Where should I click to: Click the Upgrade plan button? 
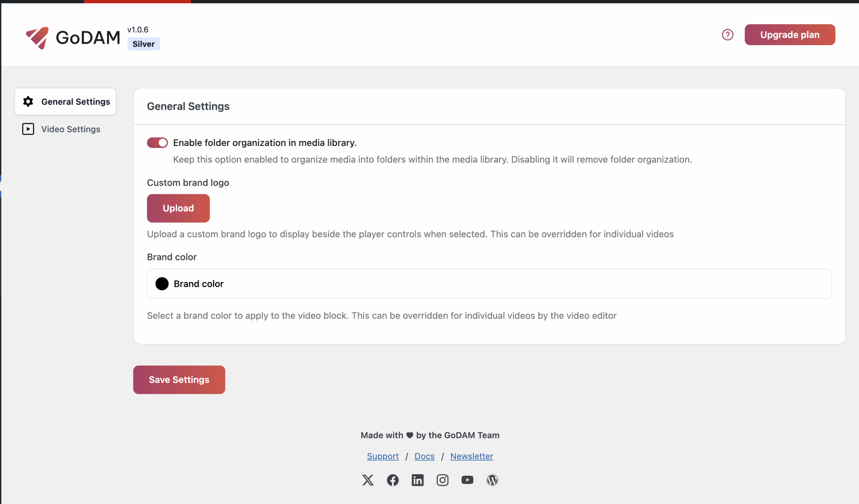point(790,35)
